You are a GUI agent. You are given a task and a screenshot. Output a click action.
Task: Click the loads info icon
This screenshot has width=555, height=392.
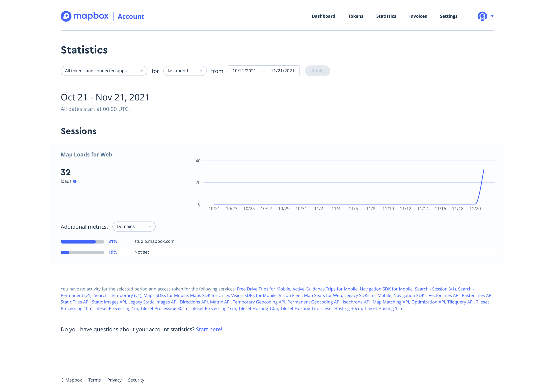75,182
